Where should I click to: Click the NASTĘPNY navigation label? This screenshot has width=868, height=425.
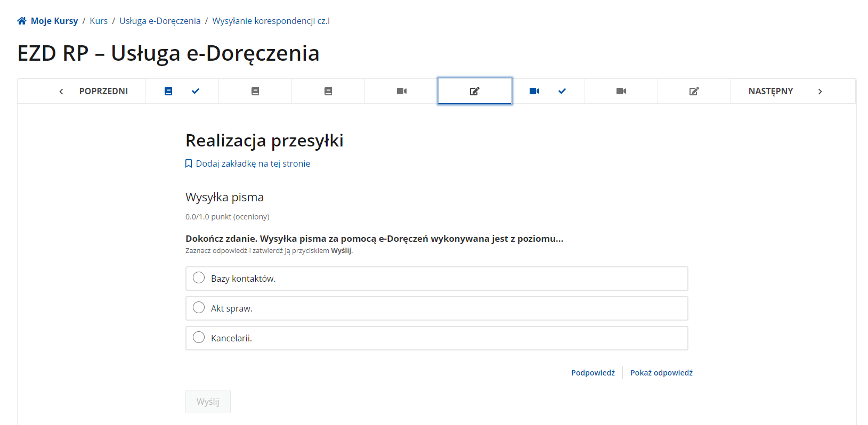[x=770, y=91]
